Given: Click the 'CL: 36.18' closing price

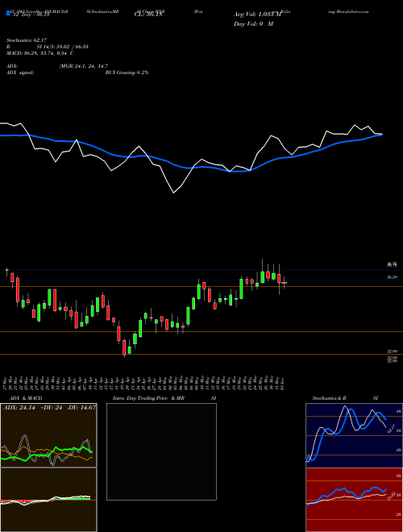Looking at the screenshot, I should pyautogui.click(x=148, y=15).
